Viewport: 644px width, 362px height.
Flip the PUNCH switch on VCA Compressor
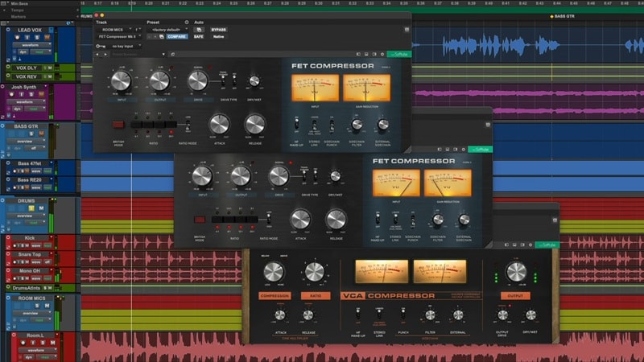click(x=403, y=314)
